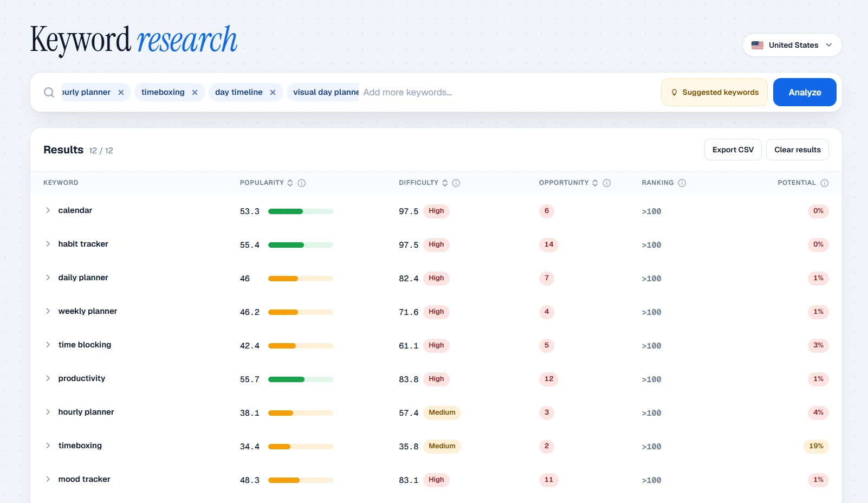Click the weekly planner popularity value 46.2
Screen dimensions: 868x503
click(x=250, y=312)
